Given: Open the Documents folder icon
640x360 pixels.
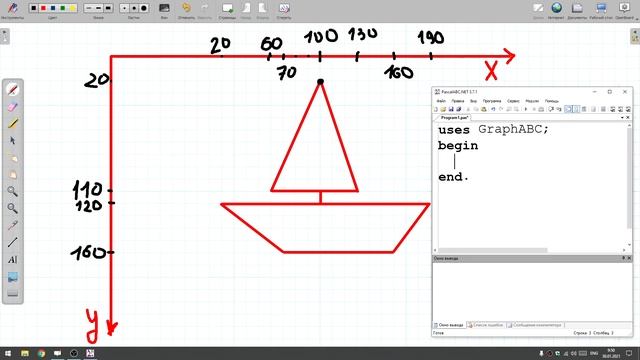Looking at the screenshot, I should click(577, 8).
